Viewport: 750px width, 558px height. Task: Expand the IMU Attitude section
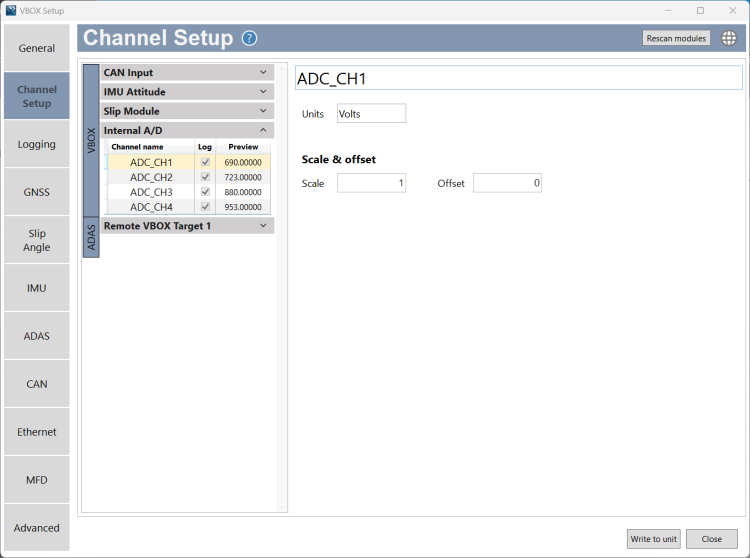(x=187, y=92)
